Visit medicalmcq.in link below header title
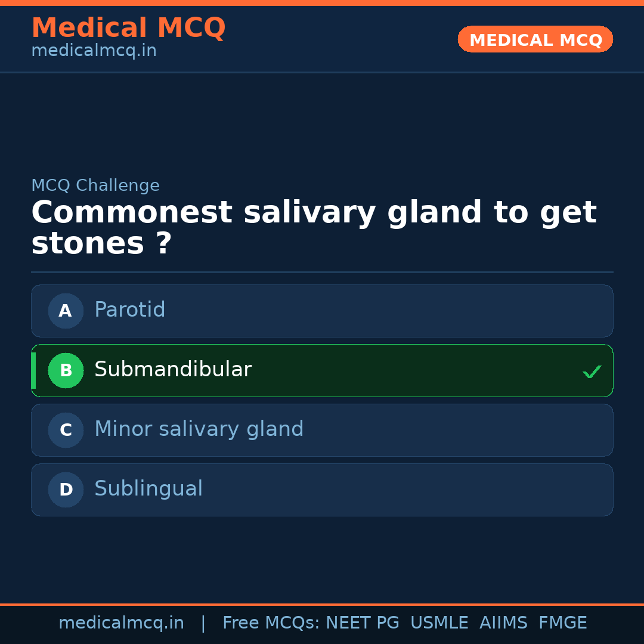This screenshot has height=644, width=644. [94, 51]
